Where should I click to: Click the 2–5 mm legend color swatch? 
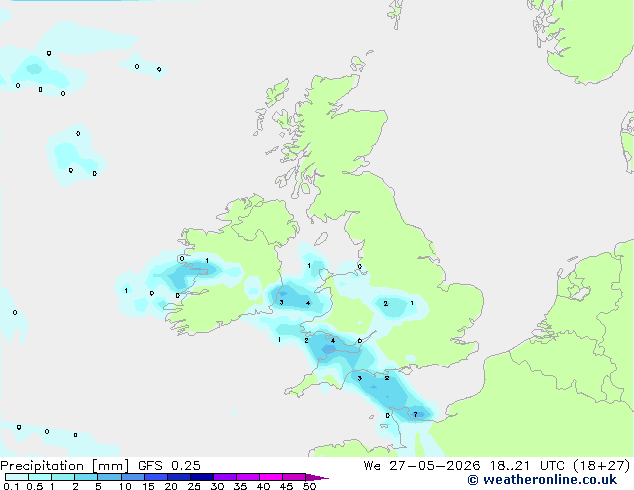[86, 477]
